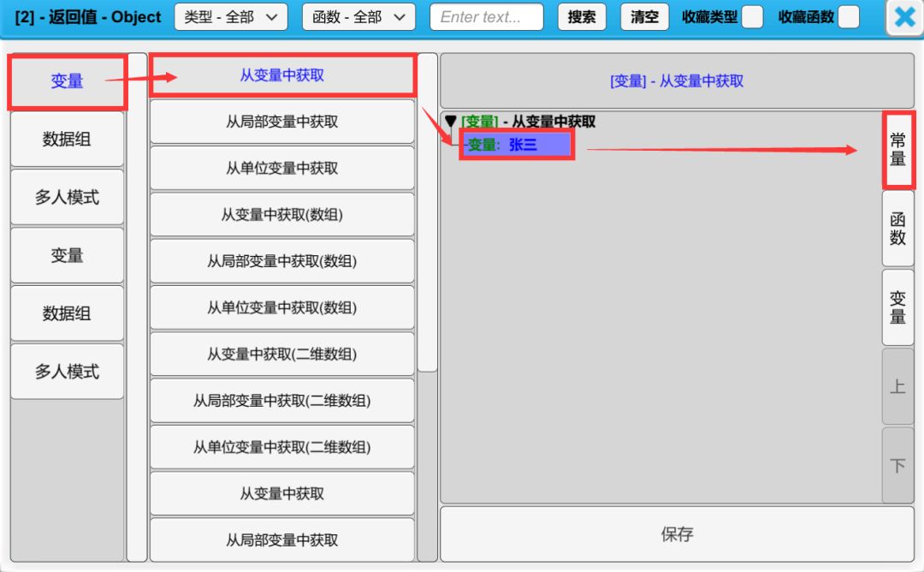Open the 类型 - 全部 dropdown
Viewport: 924px width, 572px height.
(230, 17)
